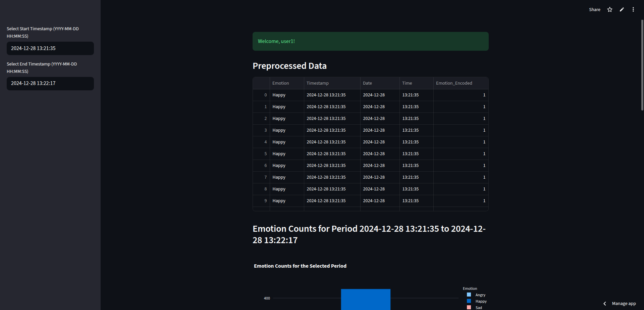Click the chevron beside Manage app
644x310 pixels.
pyautogui.click(x=605, y=303)
